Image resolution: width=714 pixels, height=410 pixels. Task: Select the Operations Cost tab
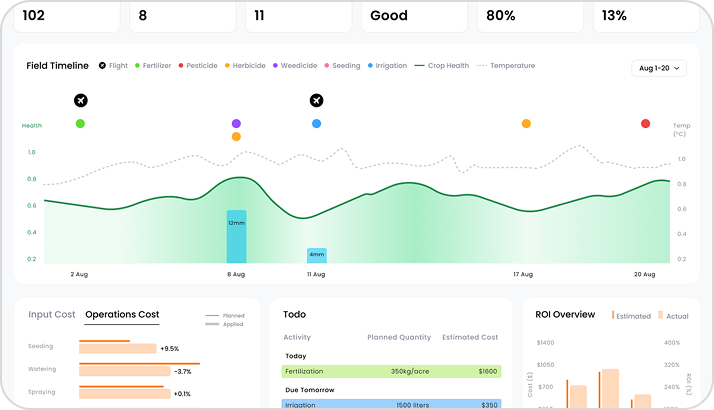tap(122, 314)
